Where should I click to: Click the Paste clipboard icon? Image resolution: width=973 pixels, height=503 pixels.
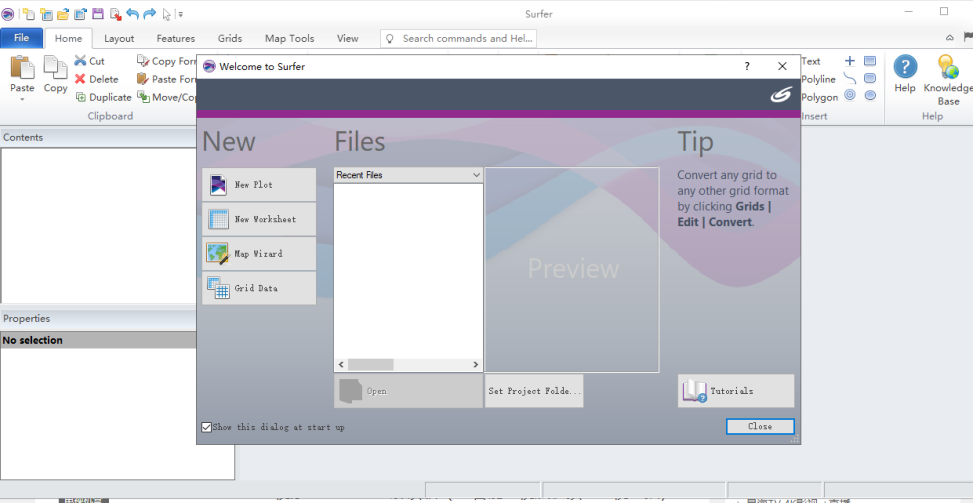[x=22, y=68]
